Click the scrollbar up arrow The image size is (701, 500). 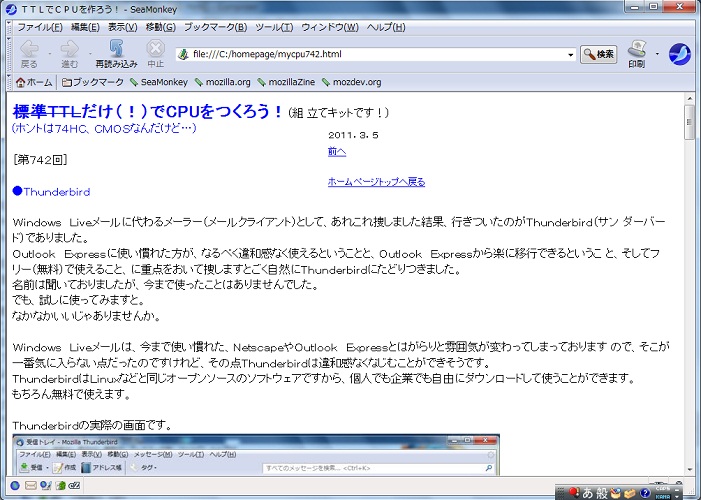[689, 98]
